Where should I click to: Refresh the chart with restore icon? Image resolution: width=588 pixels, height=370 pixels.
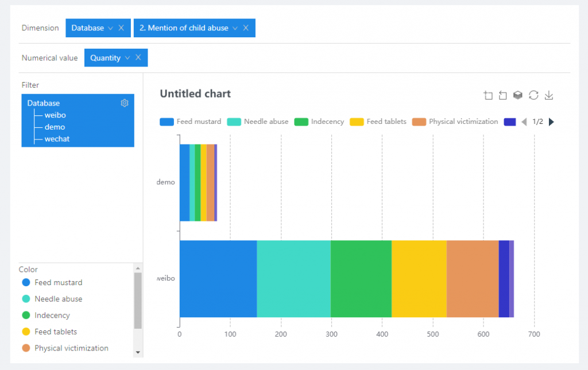point(533,95)
